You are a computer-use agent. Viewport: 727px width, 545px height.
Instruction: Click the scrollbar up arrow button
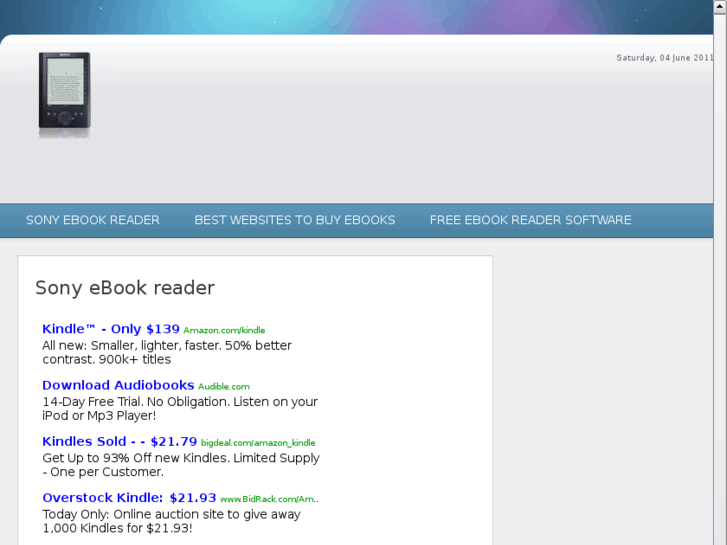pyautogui.click(x=720, y=7)
